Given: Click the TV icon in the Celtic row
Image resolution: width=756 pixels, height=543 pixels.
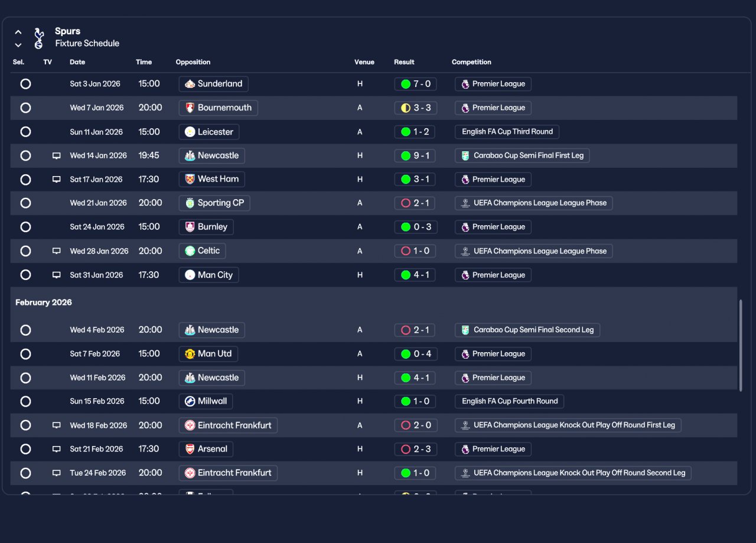Looking at the screenshot, I should click(57, 251).
